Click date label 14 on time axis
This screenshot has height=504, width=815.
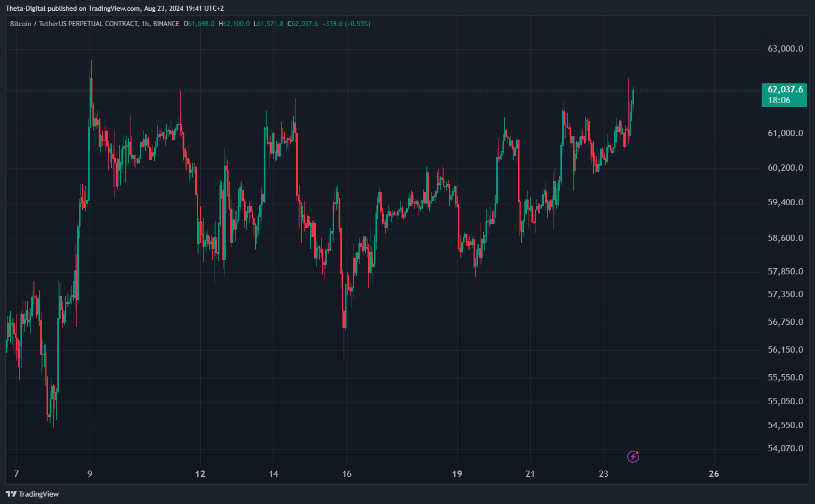273,474
